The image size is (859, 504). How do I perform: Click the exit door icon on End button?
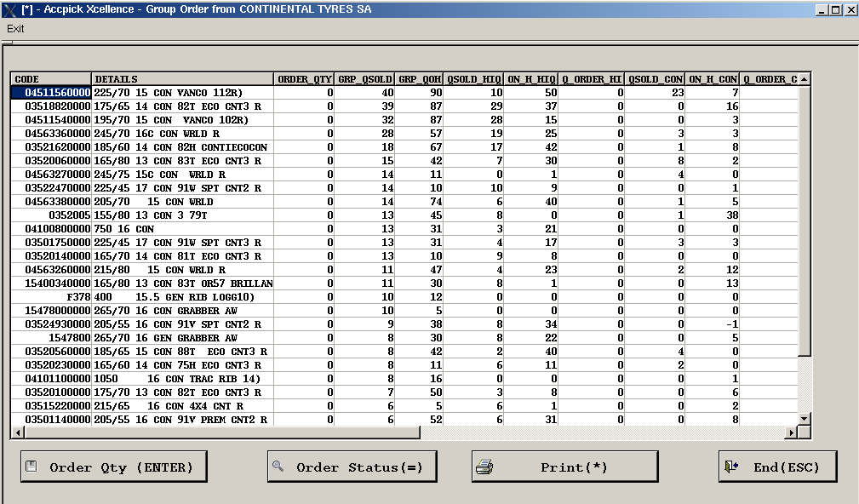coord(731,467)
